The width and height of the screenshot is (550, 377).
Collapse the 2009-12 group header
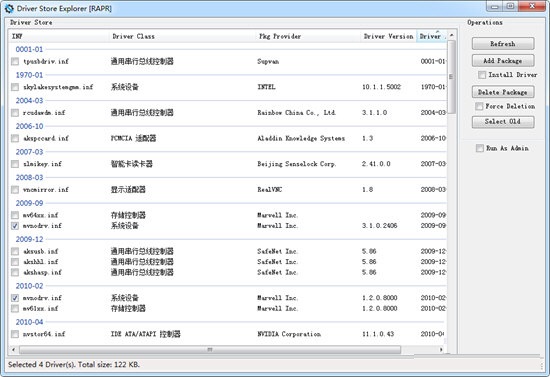point(29,239)
